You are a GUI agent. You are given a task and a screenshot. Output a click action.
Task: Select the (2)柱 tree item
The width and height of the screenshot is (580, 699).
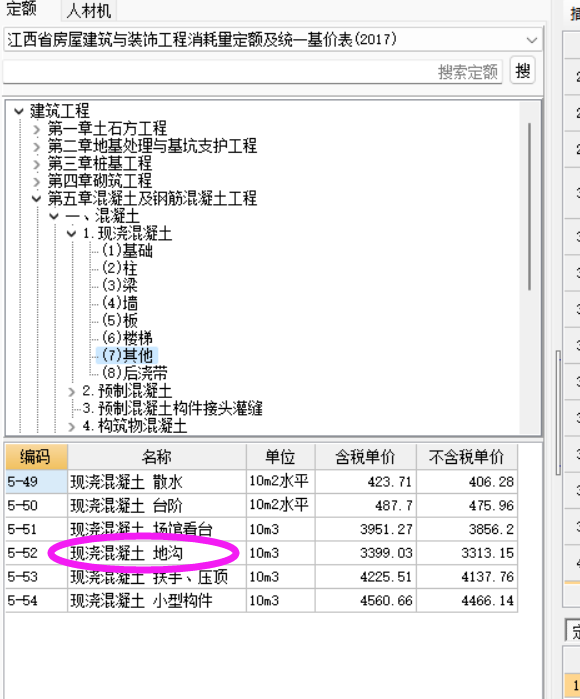click(119, 268)
